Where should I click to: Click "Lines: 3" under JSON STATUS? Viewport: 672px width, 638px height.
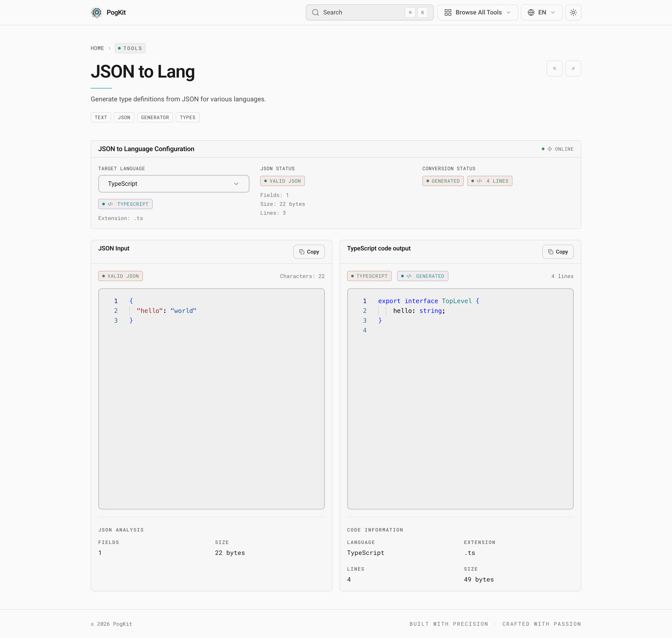tap(273, 213)
